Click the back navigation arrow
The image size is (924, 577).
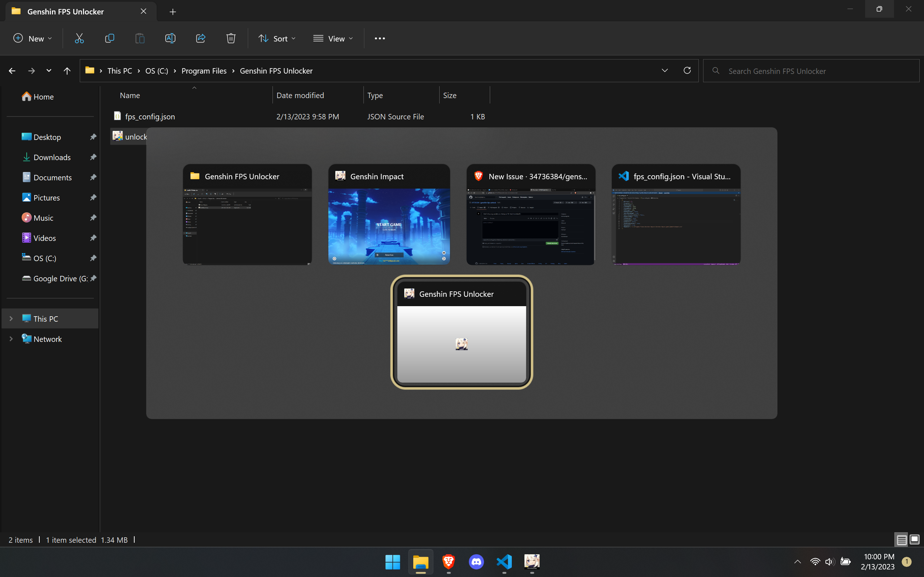pyautogui.click(x=12, y=71)
